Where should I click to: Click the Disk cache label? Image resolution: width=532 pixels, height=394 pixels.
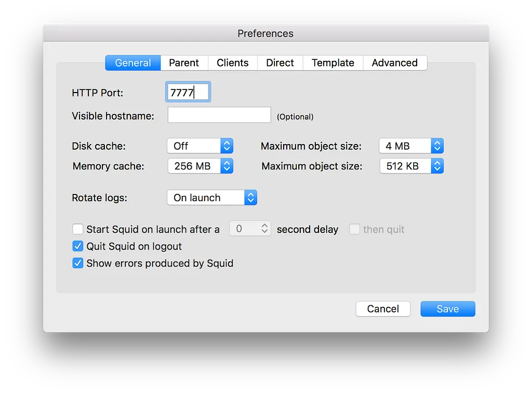(x=99, y=146)
